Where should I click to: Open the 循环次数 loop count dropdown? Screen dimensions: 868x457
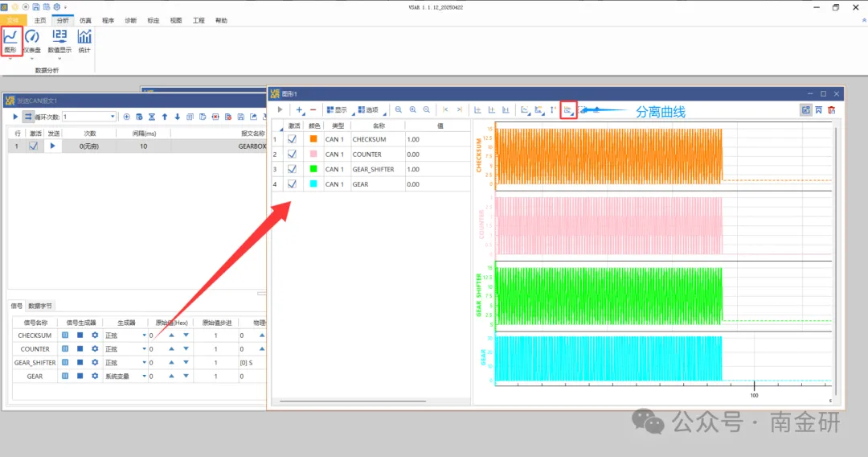tap(113, 117)
